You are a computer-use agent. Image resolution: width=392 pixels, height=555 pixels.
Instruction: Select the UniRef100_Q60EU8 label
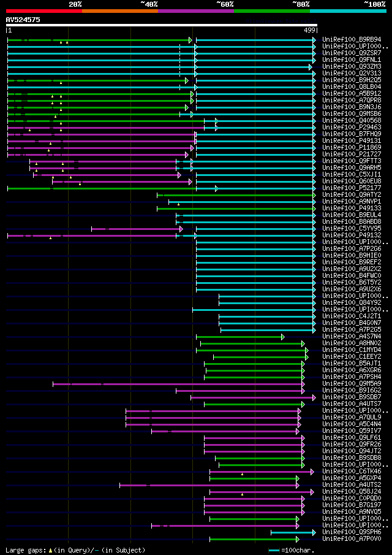(x=352, y=182)
